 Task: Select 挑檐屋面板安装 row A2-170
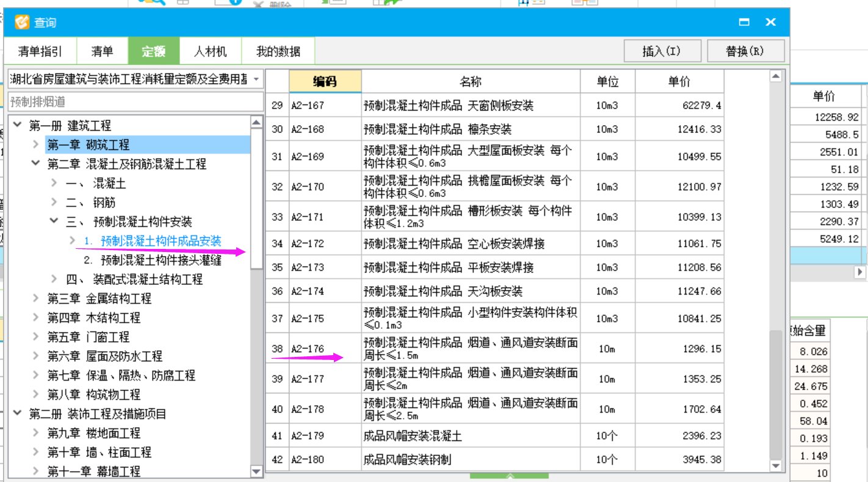coord(495,187)
